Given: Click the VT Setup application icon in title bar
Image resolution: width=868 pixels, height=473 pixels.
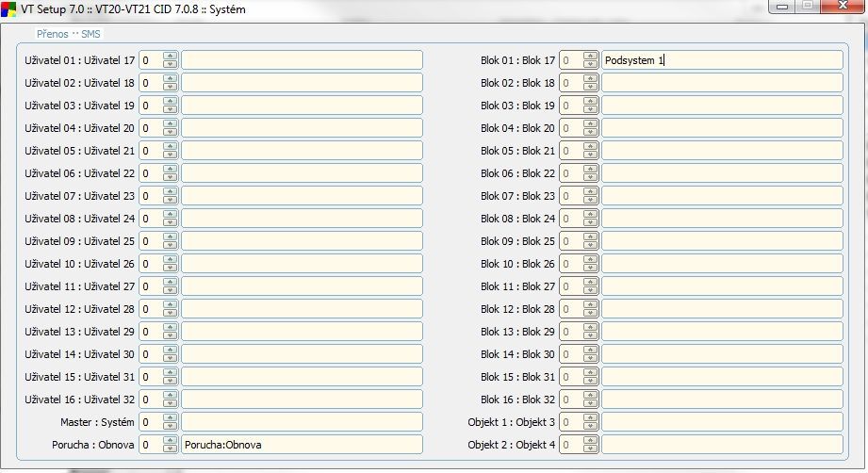Looking at the screenshot, I should [8, 8].
